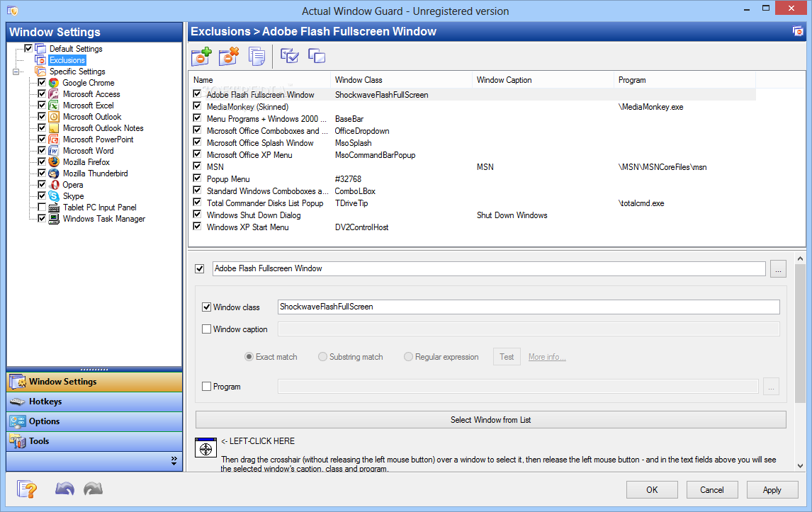Enable the Window caption checkbox
Screen dimensions: 812x512
(x=207, y=329)
